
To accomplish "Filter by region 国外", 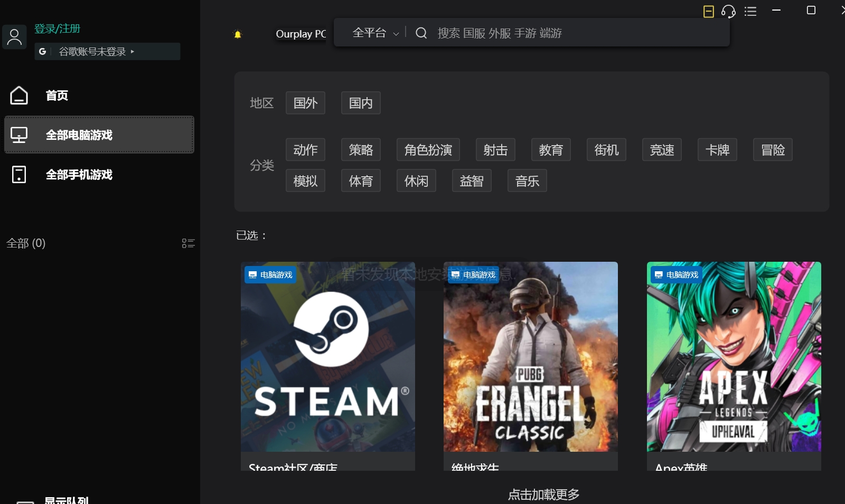I will click(305, 103).
